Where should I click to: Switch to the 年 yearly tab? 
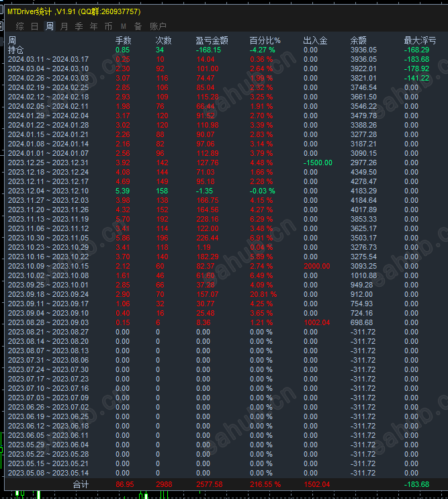click(x=93, y=26)
